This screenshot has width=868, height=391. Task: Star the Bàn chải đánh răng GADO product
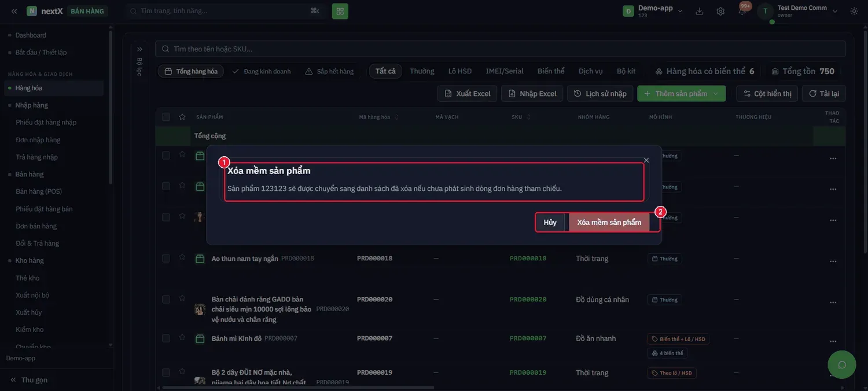(182, 298)
